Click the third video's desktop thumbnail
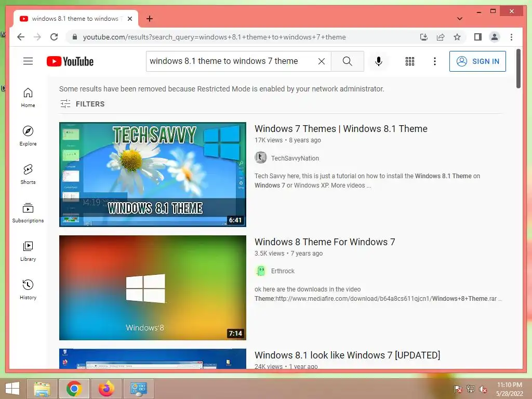Image resolution: width=532 pixels, height=399 pixels. 153,358
